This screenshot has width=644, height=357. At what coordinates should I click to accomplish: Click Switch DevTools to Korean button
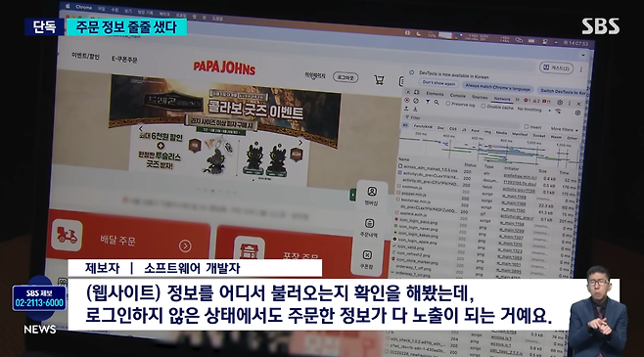563,92
